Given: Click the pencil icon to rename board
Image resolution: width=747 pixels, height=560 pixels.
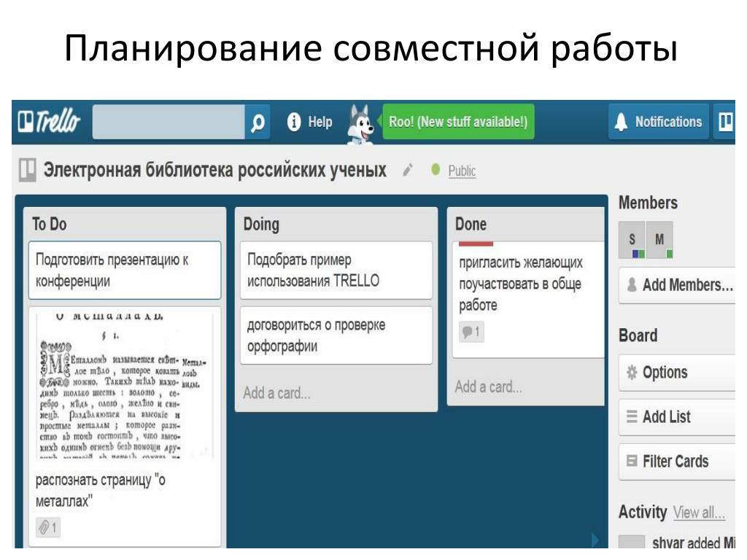Looking at the screenshot, I should [407, 169].
